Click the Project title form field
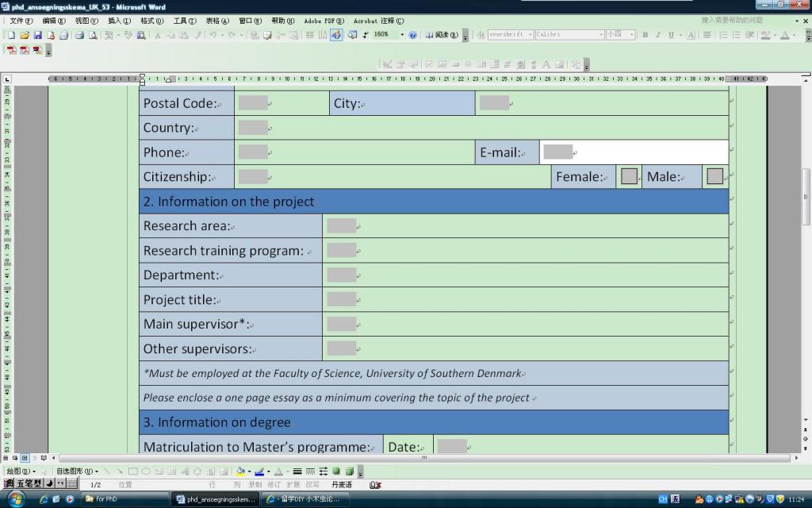The image size is (812, 508). tap(342, 299)
